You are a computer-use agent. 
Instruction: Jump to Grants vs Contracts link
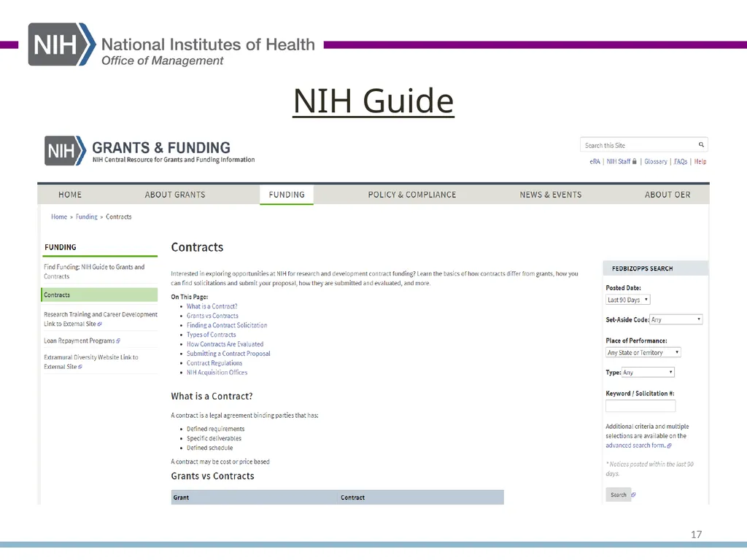(212, 316)
